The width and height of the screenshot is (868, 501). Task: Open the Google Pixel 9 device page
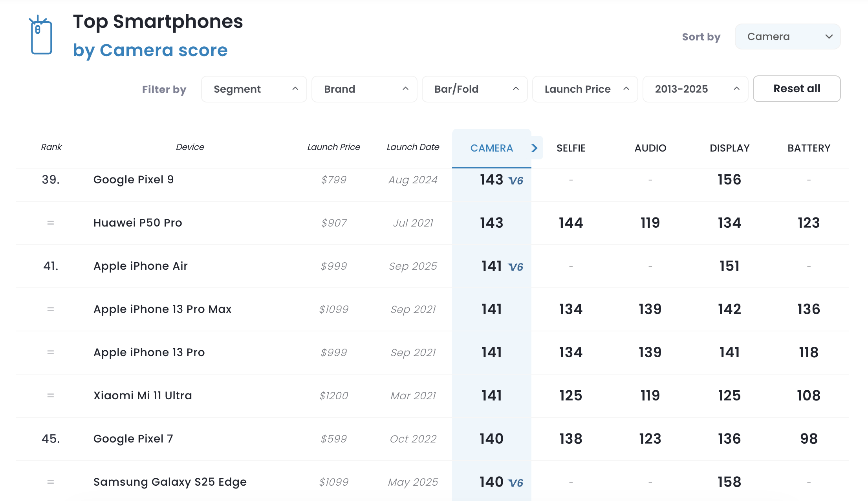(x=134, y=179)
